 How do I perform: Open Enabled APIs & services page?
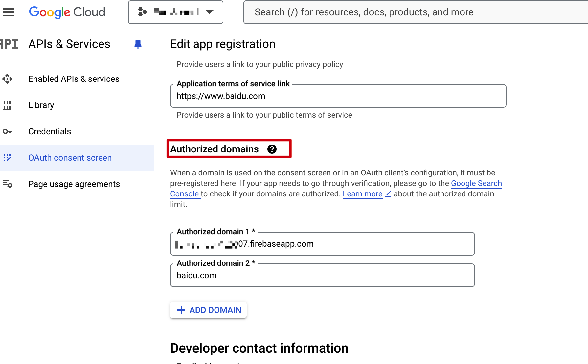click(74, 79)
